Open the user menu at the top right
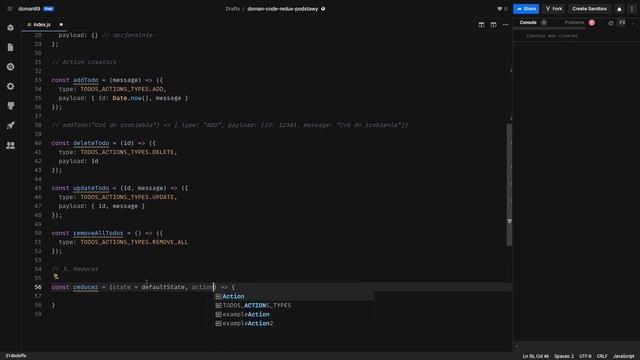This screenshot has width=640, height=360. click(632, 9)
